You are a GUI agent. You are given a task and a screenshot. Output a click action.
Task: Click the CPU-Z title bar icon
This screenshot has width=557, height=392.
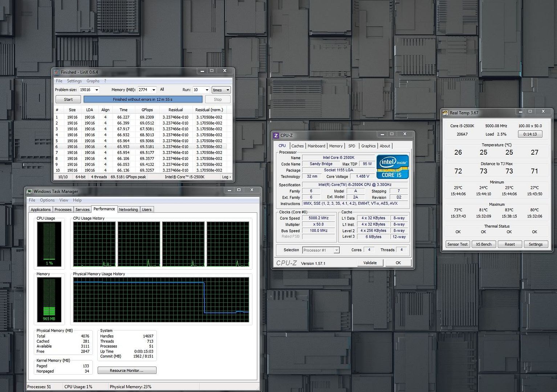[276, 135]
